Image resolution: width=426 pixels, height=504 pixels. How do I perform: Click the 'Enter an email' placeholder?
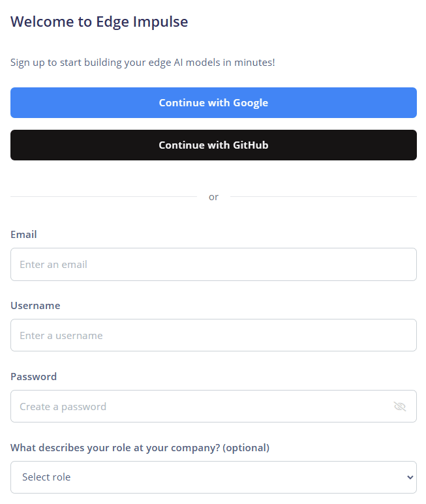[53, 264]
